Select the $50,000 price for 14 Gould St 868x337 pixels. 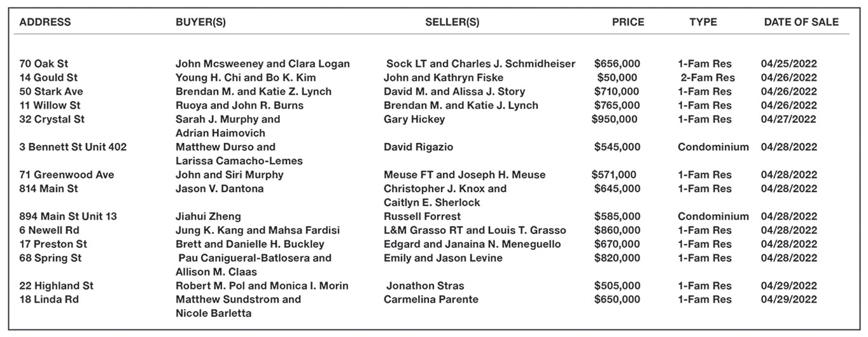pyautogui.click(x=617, y=78)
